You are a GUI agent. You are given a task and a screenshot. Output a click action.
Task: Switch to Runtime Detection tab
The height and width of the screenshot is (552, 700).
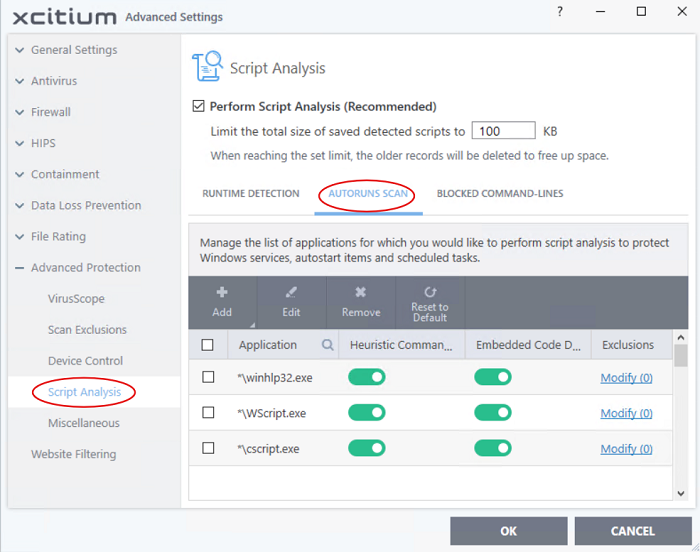point(251,194)
